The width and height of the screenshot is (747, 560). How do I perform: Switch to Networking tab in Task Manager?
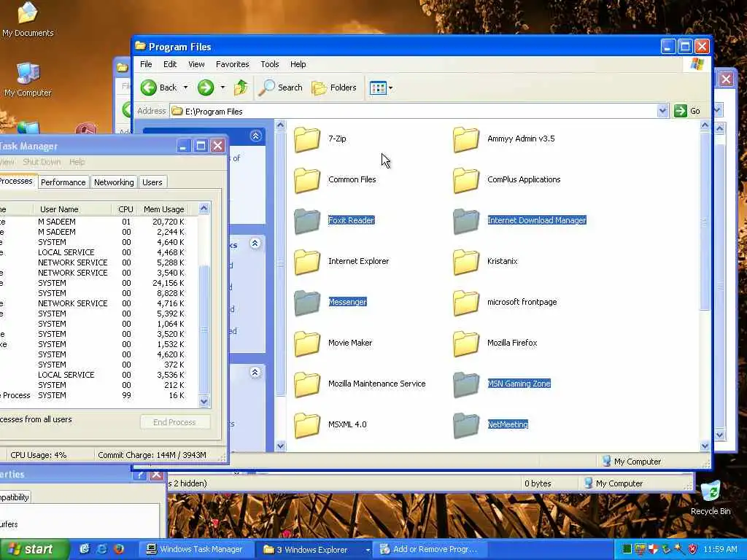(x=114, y=182)
